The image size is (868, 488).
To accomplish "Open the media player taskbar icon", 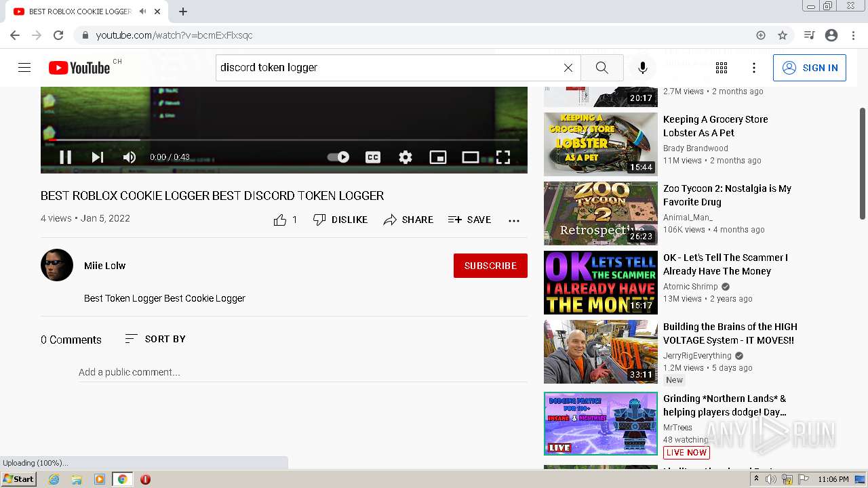I will (x=100, y=479).
